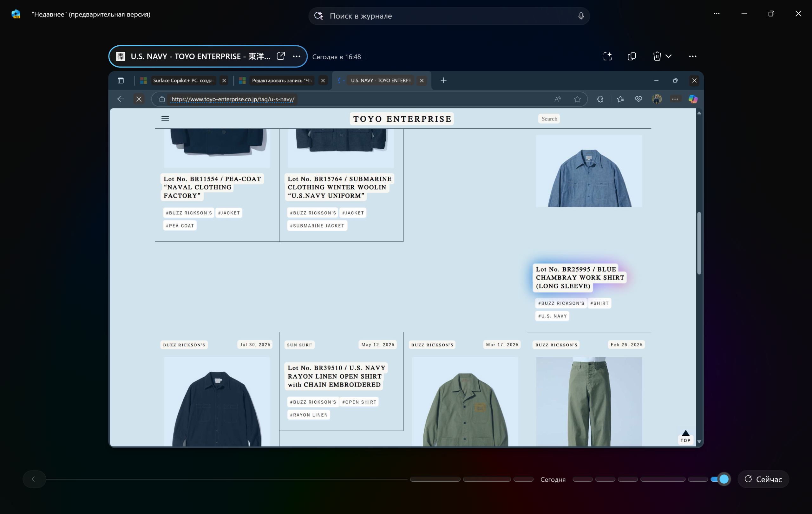The height and width of the screenshot is (514, 812).
Task: Click the Сейчас button
Action: pos(763,479)
